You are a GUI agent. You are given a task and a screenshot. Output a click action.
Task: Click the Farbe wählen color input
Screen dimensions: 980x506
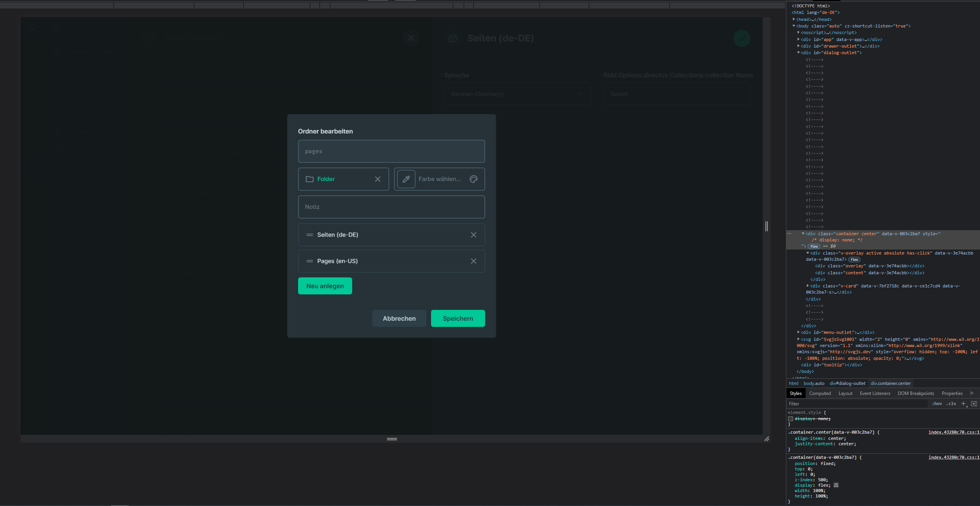pyautogui.click(x=440, y=179)
